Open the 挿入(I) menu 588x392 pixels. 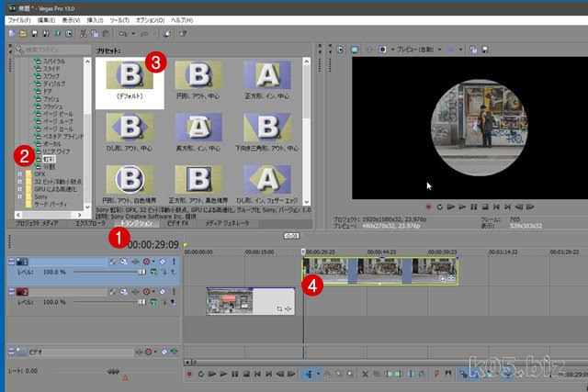[x=95, y=20]
